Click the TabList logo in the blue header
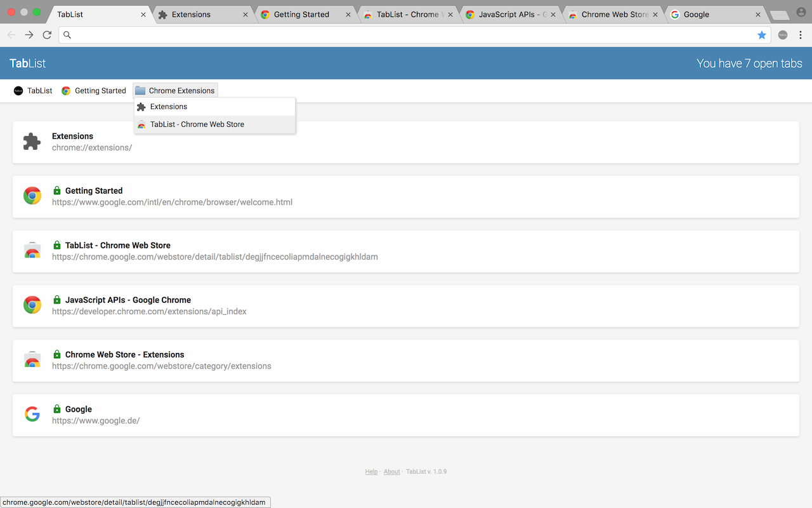This screenshot has width=812, height=508. pyautogui.click(x=28, y=63)
